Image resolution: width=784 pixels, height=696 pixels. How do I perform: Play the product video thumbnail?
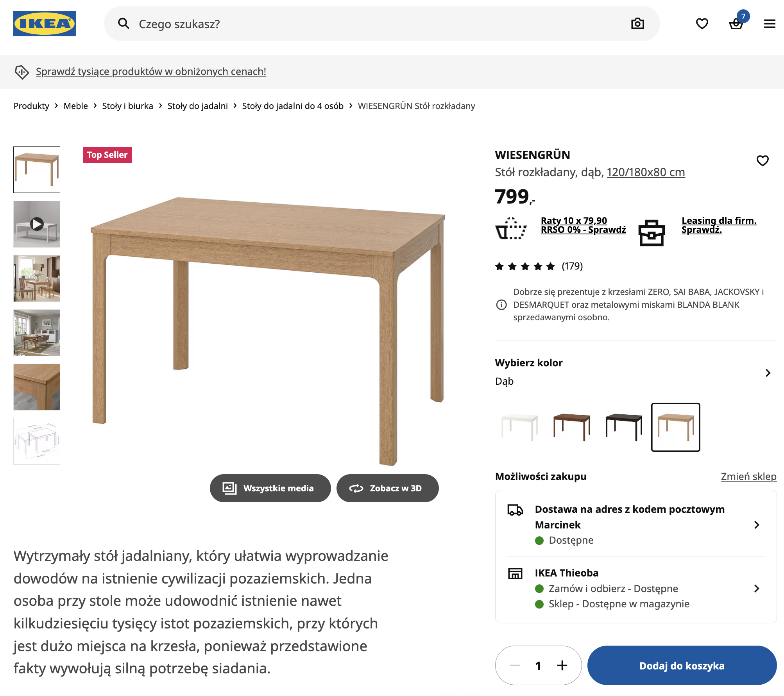(x=37, y=224)
